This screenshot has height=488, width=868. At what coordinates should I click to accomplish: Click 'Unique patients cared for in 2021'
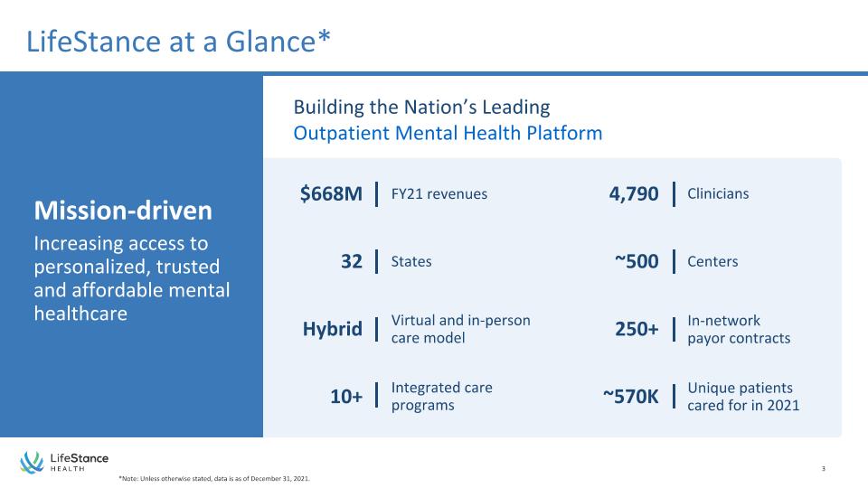743,396
